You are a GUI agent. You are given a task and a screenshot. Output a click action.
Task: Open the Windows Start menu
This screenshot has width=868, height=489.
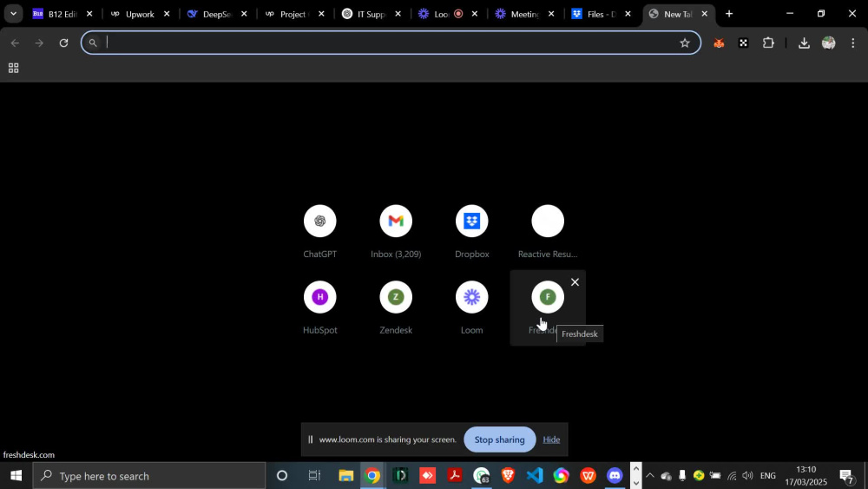tap(16, 476)
